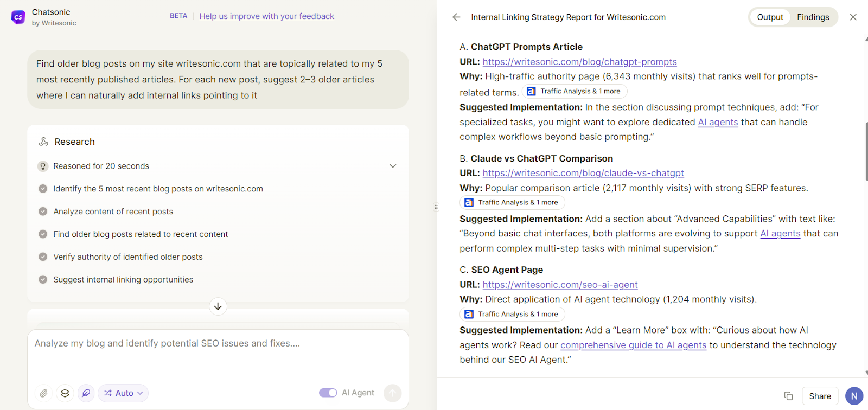The width and height of the screenshot is (868, 410).
Task: Click the text Verify authority of identified older posts
Action: coord(128,257)
